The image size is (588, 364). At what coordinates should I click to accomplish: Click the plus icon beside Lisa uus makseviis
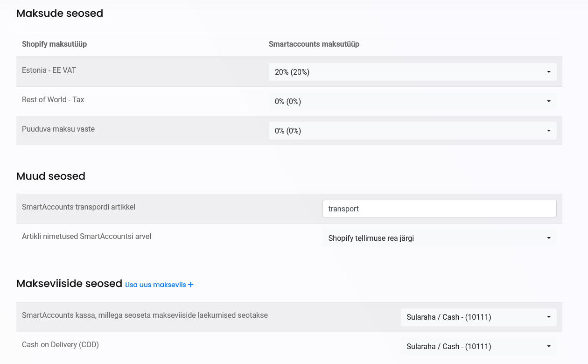click(190, 285)
